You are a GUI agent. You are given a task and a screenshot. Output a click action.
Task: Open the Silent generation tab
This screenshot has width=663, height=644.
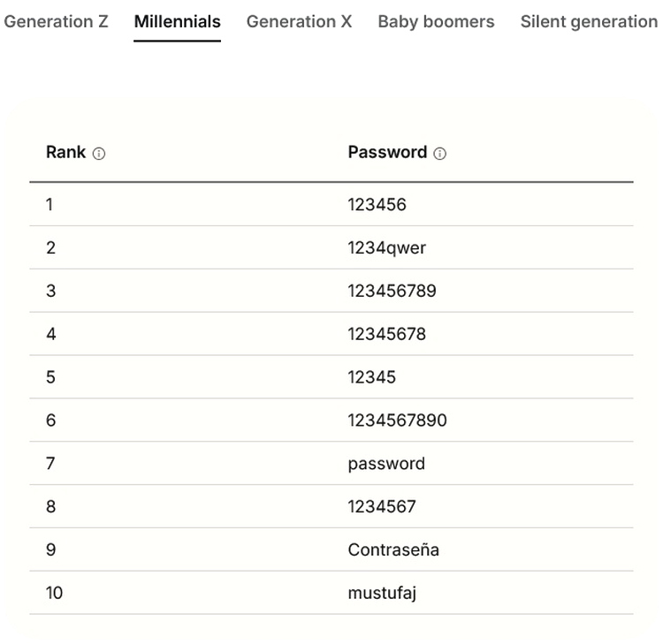589,21
